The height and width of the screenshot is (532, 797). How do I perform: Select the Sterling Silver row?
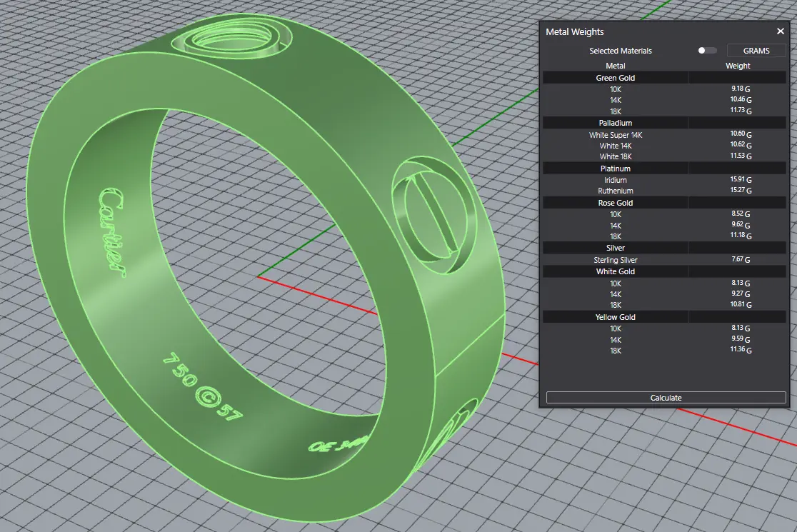(664, 260)
